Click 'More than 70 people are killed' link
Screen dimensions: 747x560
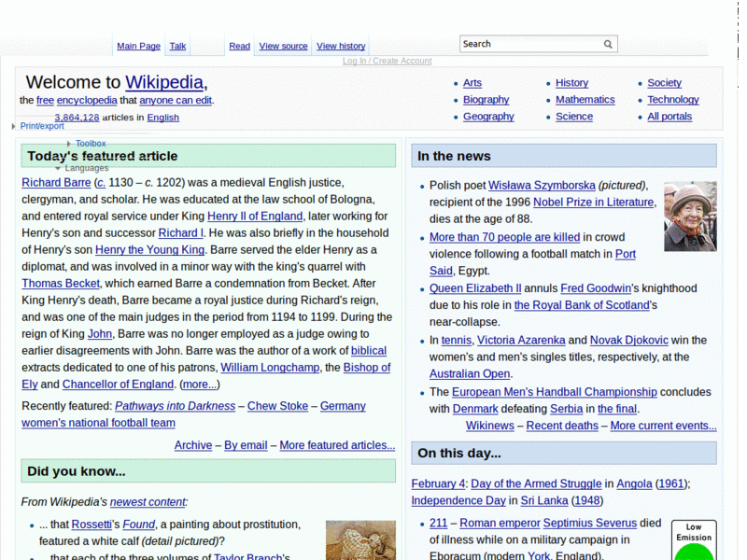tap(505, 238)
